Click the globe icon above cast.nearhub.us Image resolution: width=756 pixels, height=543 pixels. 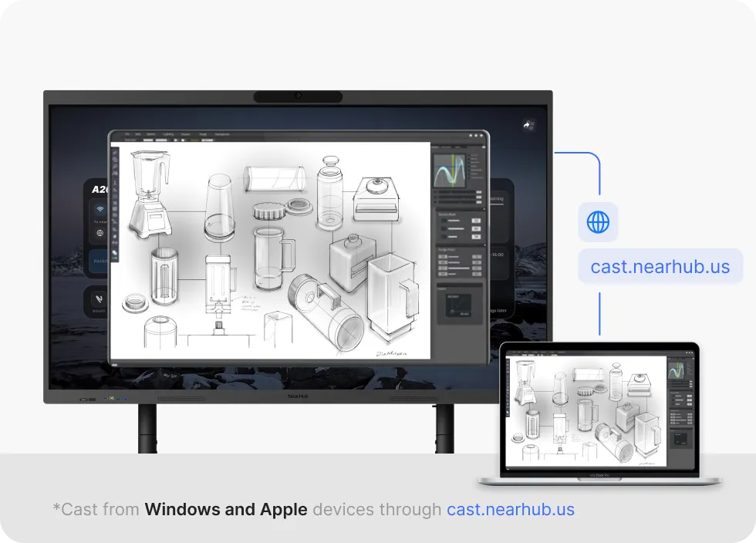coord(598,221)
